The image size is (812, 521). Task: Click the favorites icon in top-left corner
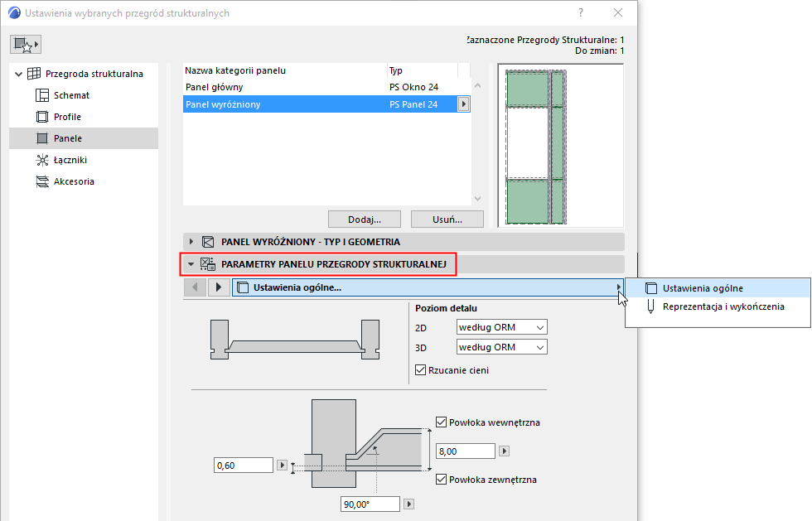pyautogui.click(x=25, y=43)
